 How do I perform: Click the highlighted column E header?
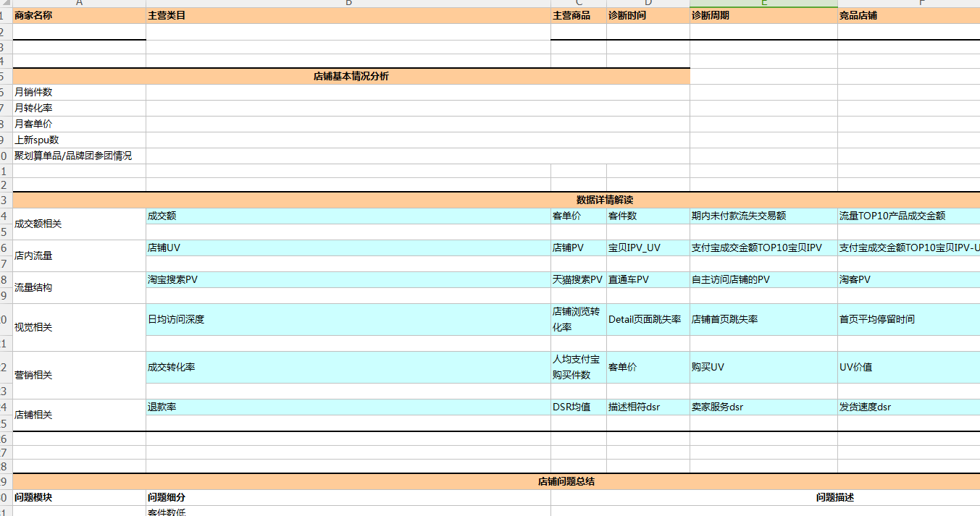[x=763, y=4]
